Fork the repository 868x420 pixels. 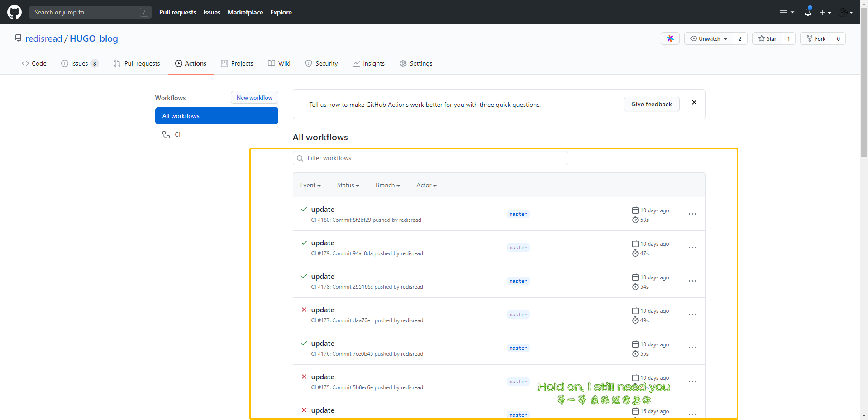(x=816, y=38)
